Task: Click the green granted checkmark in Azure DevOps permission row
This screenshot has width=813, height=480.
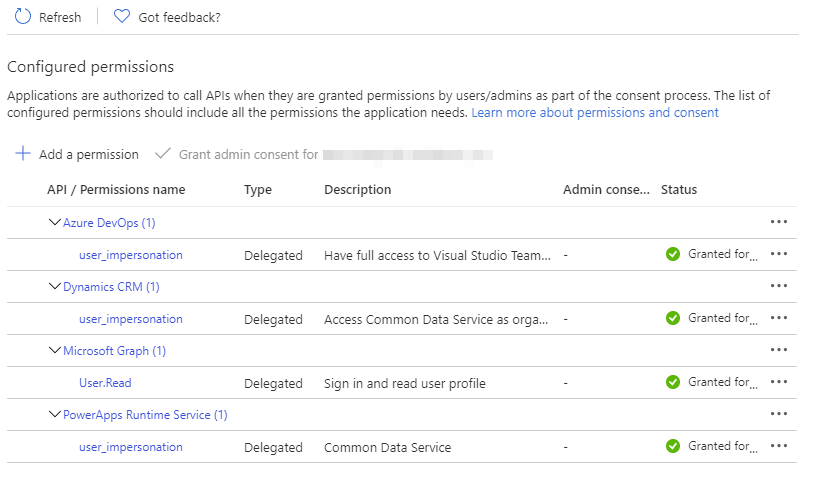Action: pyautogui.click(x=673, y=254)
